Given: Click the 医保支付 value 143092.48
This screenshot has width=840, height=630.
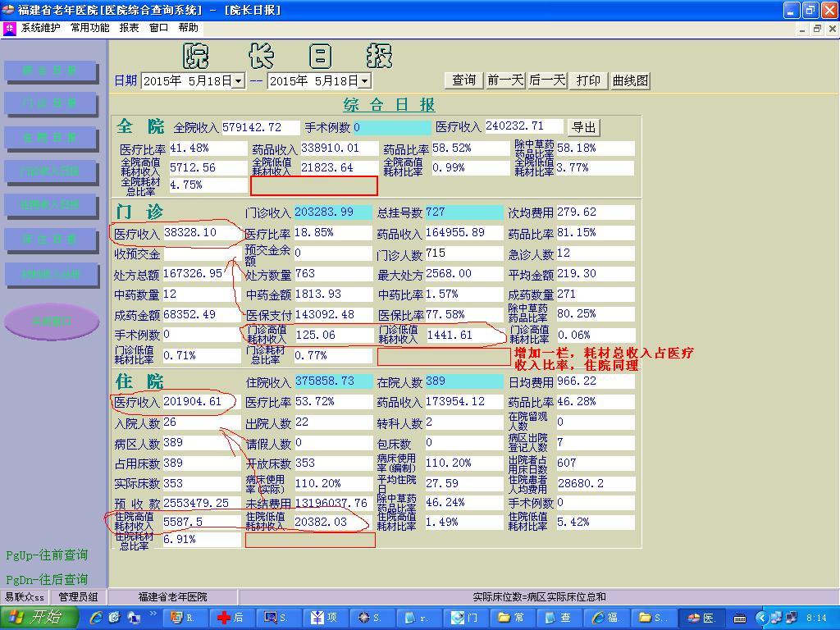Looking at the screenshot, I should (333, 314).
